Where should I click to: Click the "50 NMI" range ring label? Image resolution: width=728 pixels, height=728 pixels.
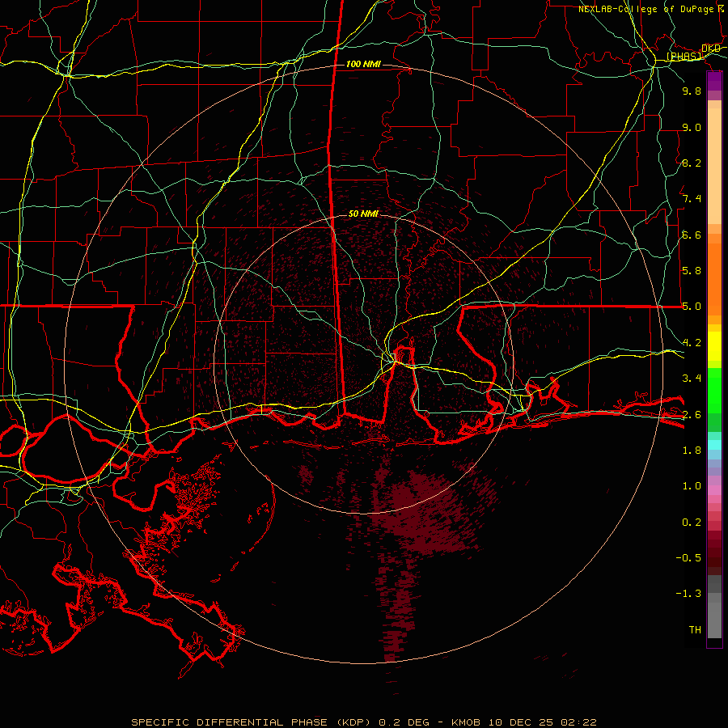point(363,214)
